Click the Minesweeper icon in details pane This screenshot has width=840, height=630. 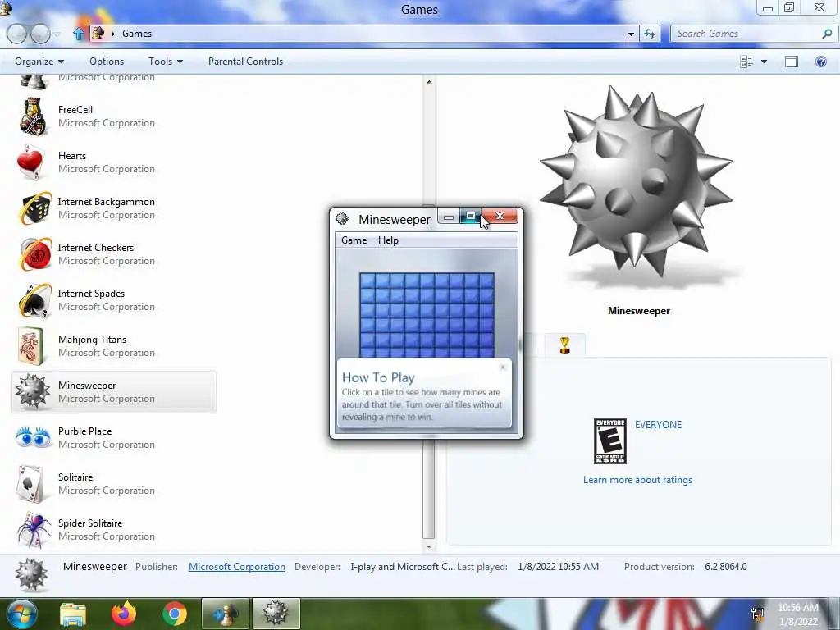31,574
